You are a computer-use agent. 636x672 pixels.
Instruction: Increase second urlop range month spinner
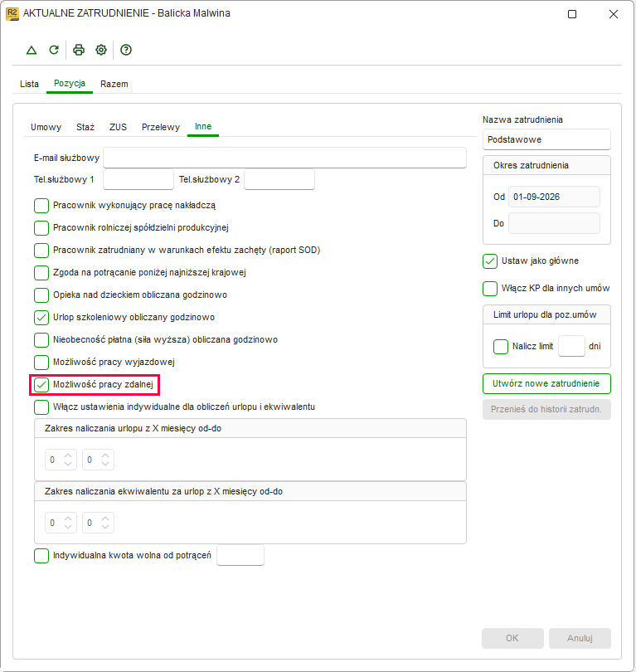[105, 455]
